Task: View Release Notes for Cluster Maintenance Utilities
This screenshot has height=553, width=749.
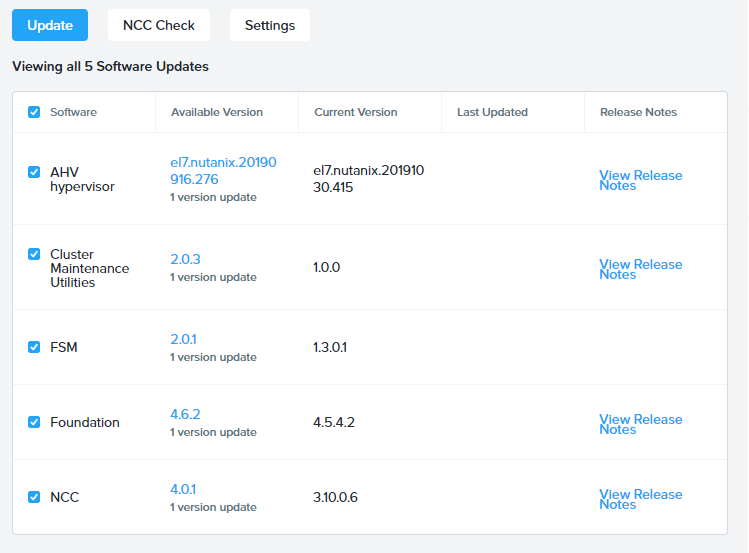Action: tap(641, 269)
